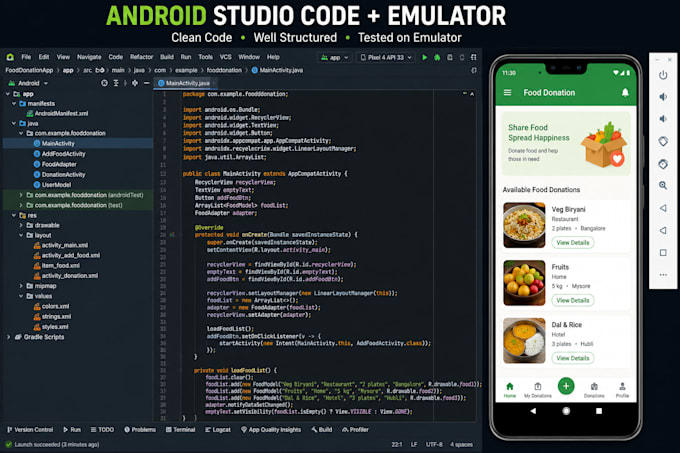Tap Donations gift icon in bottom navigation
This screenshot has width=680, height=453.
(x=594, y=390)
